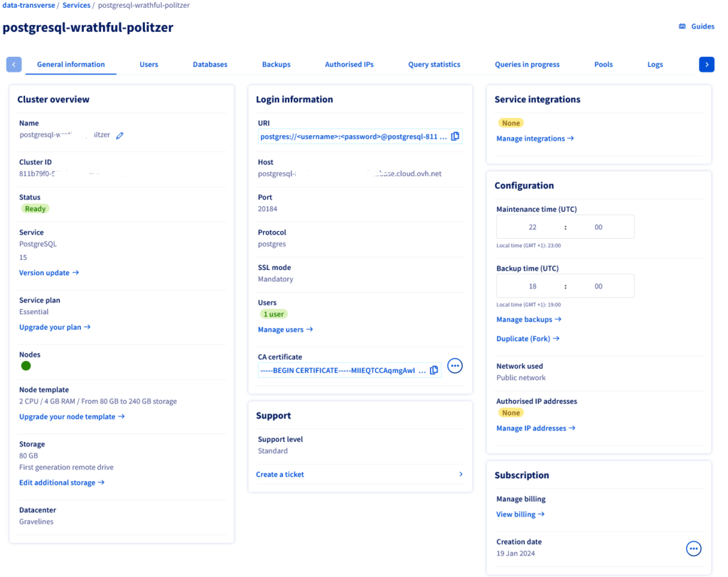This screenshot has height=577, width=728.
Task: Copy the URI connection string
Action: pos(455,136)
